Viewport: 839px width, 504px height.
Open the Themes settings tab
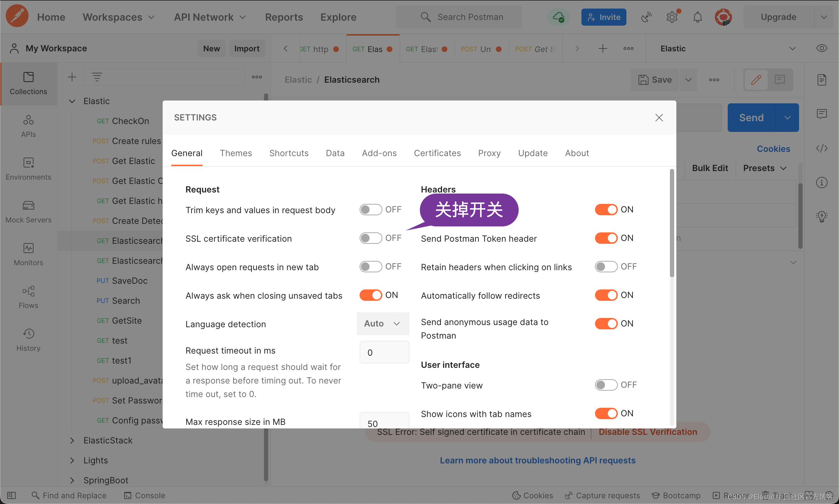[236, 153]
